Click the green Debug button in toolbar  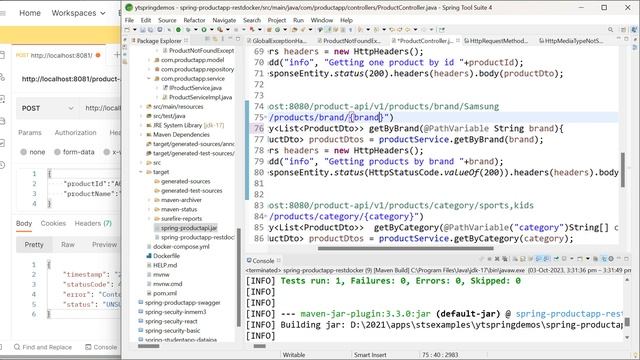click(187, 29)
